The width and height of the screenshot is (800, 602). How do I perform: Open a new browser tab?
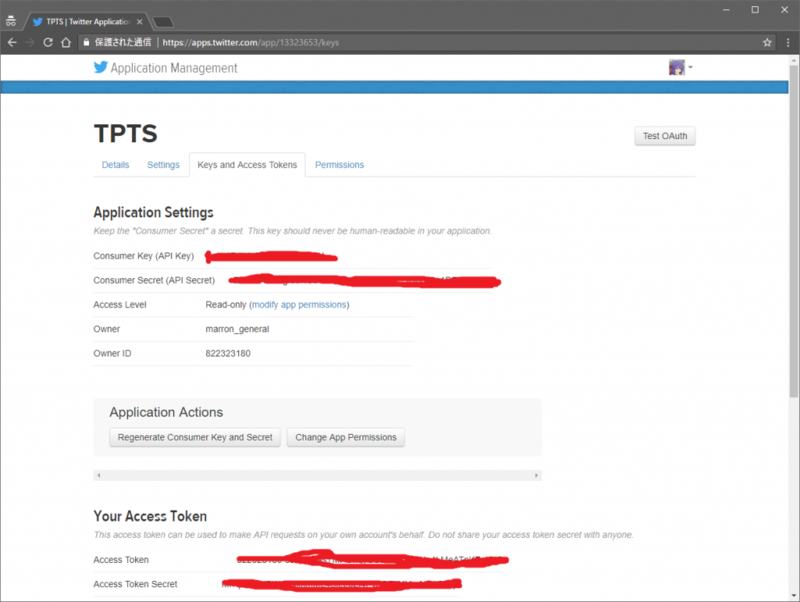163,22
